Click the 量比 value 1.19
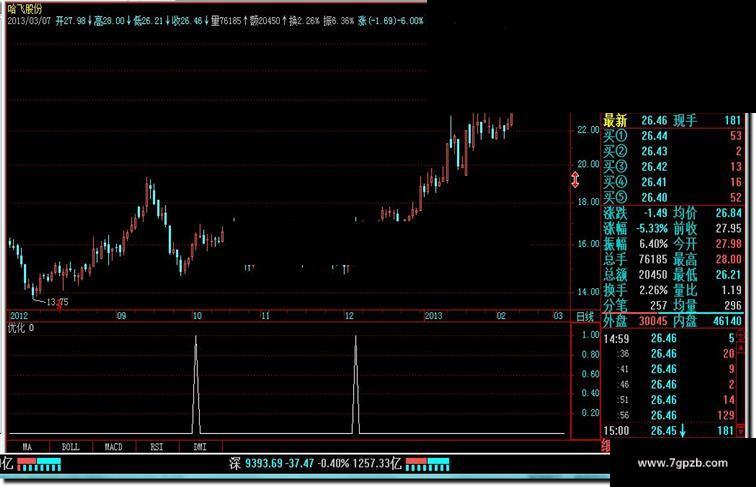The width and height of the screenshot is (756, 487). coord(732,290)
